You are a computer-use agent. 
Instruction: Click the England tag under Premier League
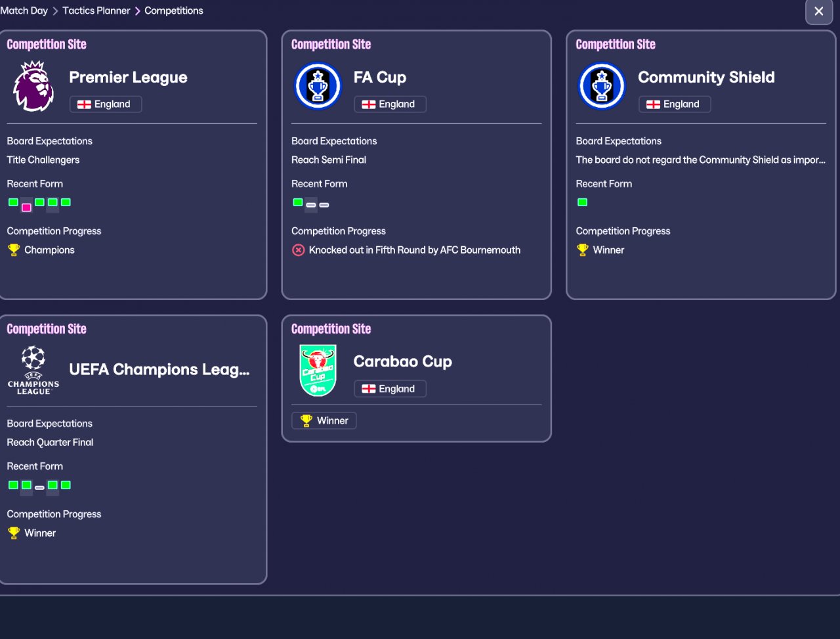[105, 104]
